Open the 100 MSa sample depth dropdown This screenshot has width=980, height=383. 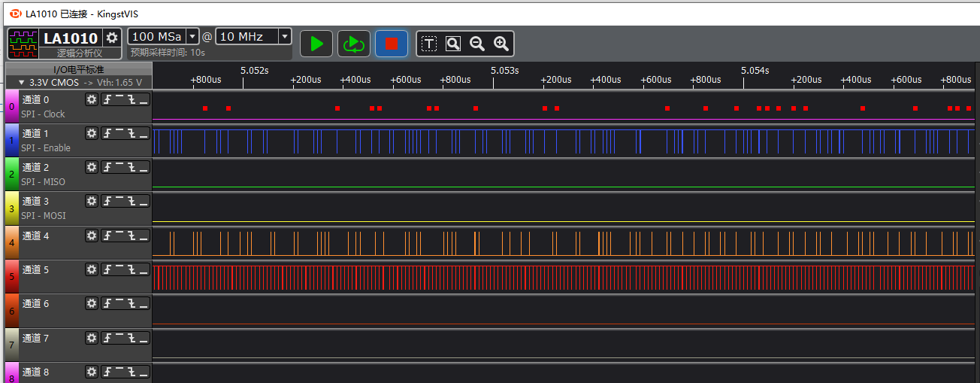click(192, 36)
